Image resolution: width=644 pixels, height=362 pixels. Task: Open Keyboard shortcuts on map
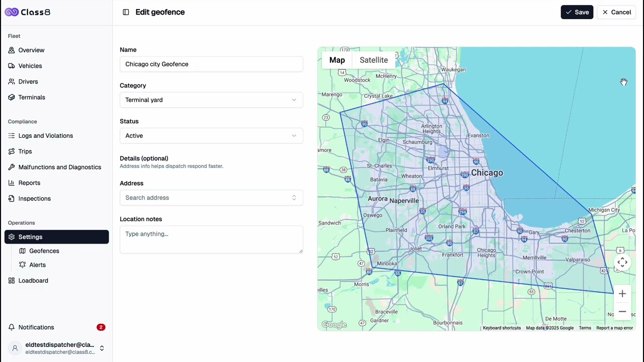tap(502, 328)
